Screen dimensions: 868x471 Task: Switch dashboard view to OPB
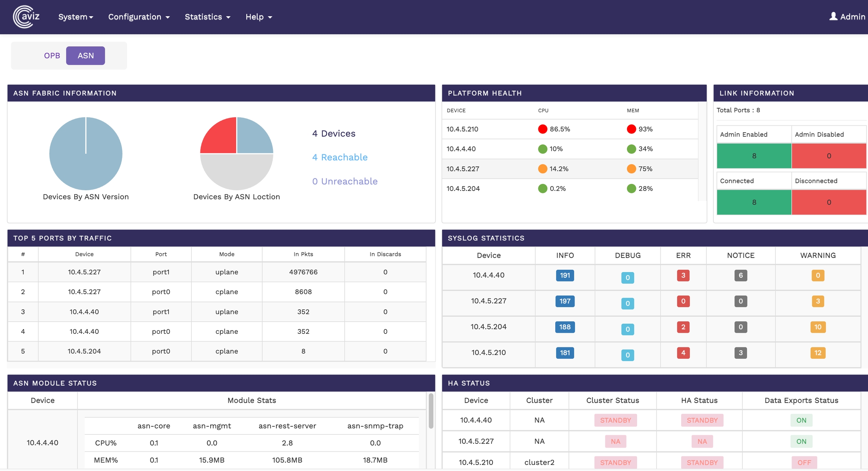(x=52, y=56)
